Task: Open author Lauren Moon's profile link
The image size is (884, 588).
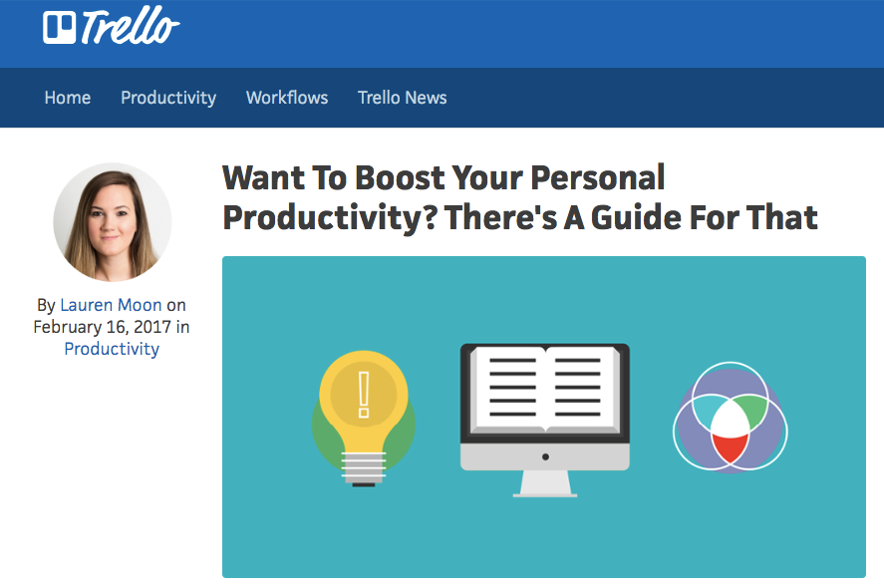Action: 111,305
